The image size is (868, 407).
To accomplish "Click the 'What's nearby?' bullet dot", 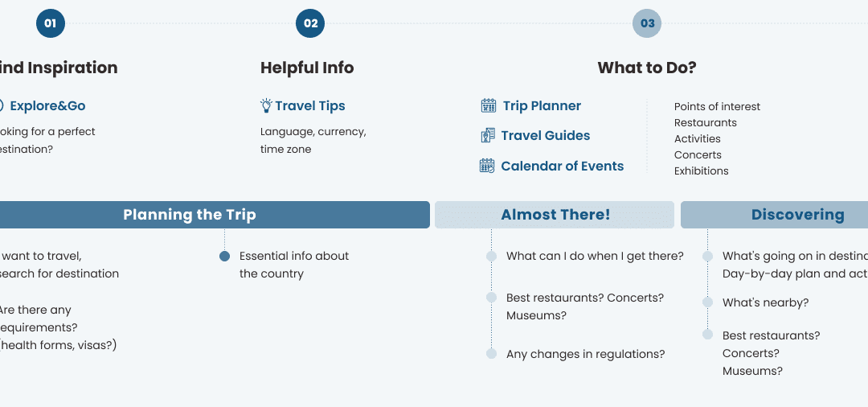I will tap(707, 302).
